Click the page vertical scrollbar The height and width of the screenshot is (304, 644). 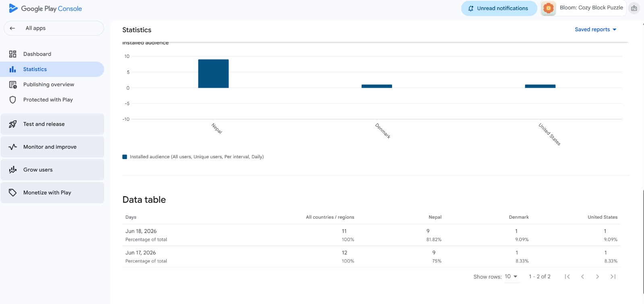[643, 242]
